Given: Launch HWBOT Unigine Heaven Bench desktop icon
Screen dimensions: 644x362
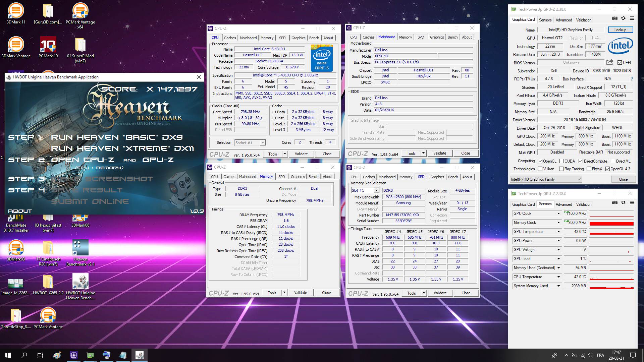Looking at the screenshot, I should (80, 287).
